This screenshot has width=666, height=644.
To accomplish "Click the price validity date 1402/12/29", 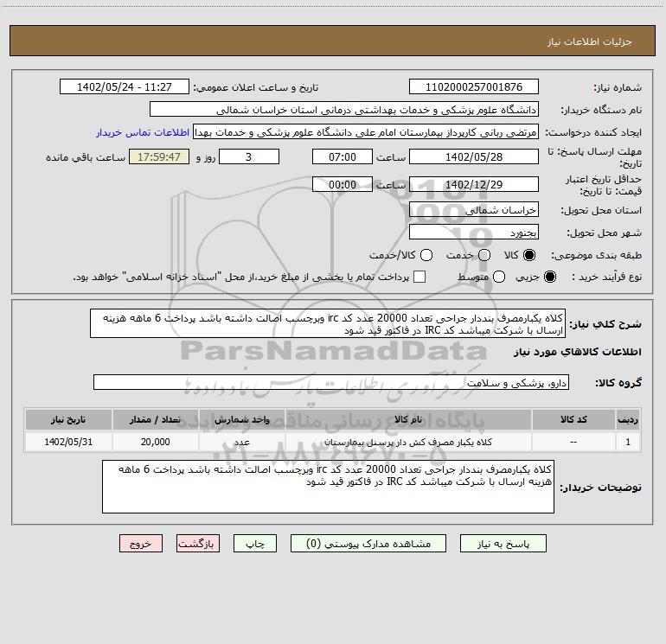I will click(474, 184).
